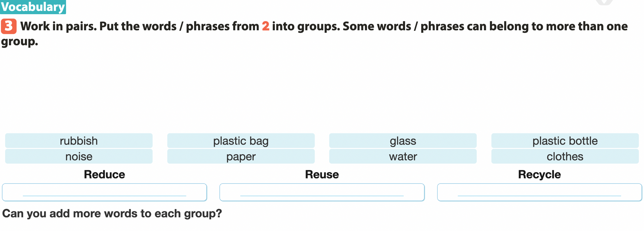Click the red number 2 reference
This screenshot has width=644, height=231.
click(265, 26)
